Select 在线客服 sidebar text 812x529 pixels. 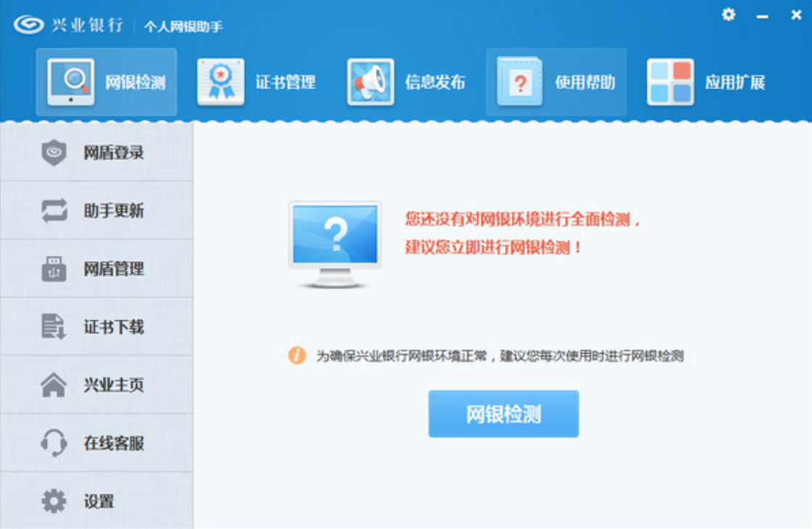tap(114, 443)
